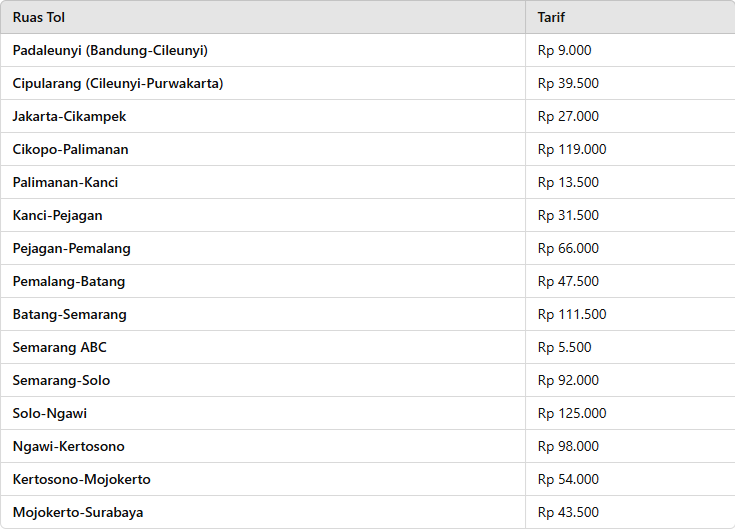This screenshot has height=530, width=735.
Task: Select the 'Jakarta-Cikampek' cell
Action: point(263,116)
